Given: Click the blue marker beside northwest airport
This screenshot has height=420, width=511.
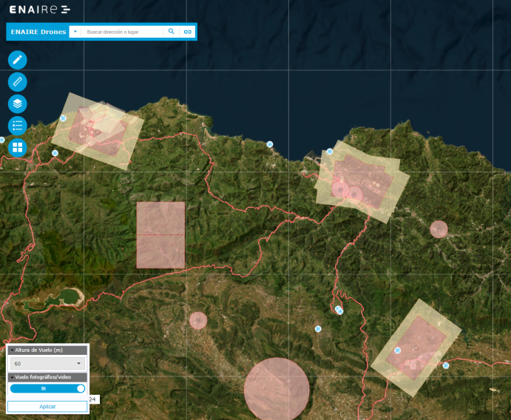Looking at the screenshot, I should tap(63, 118).
